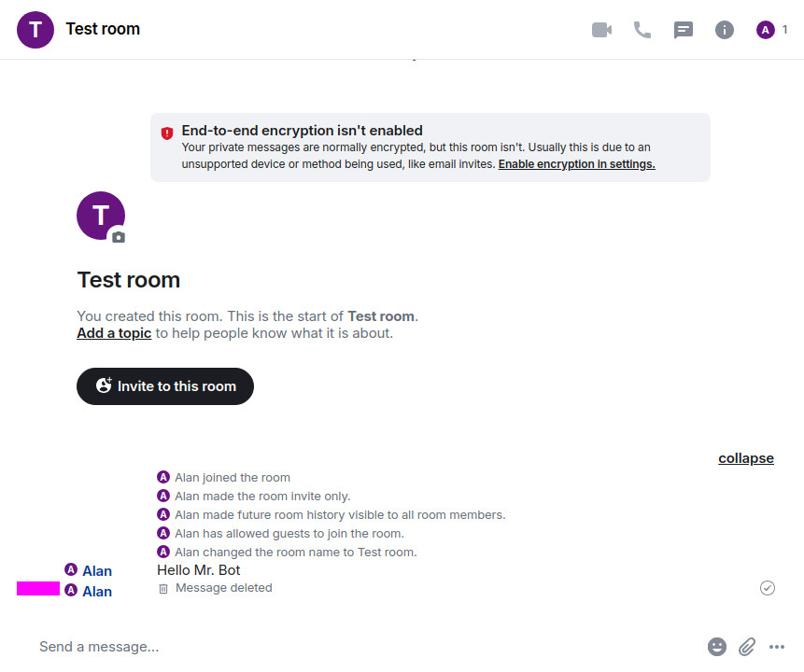Click the message sent receipt checkmark
Viewport: 804px width, 672px height.
point(768,588)
